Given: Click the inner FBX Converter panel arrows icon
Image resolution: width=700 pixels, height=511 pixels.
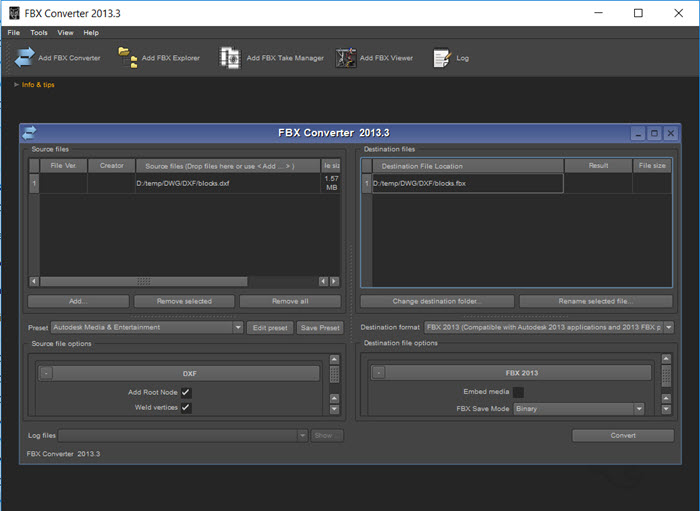Looking at the screenshot, I should pos(29,133).
